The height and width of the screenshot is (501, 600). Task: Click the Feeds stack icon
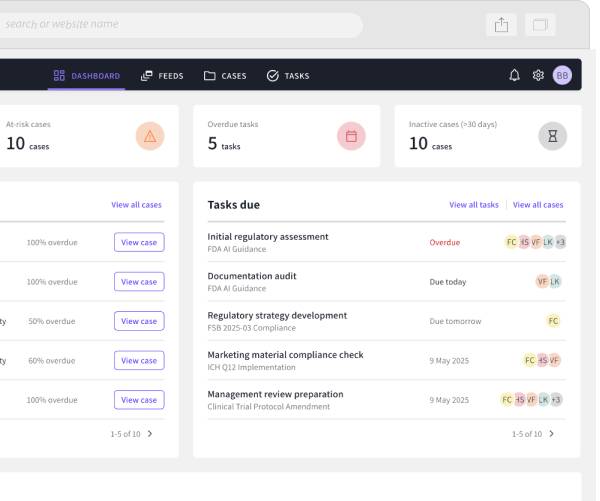(x=147, y=76)
